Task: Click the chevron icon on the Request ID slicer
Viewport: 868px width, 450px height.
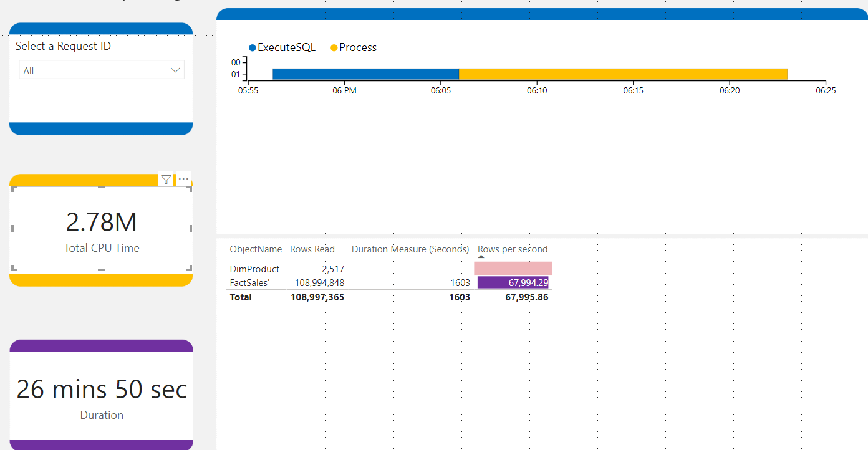Action: point(175,70)
